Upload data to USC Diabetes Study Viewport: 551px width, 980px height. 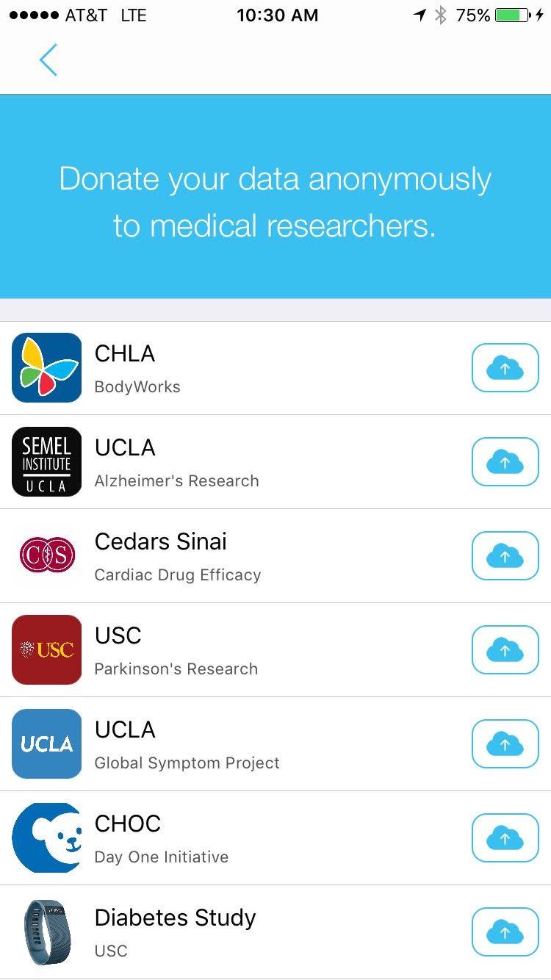[505, 932]
